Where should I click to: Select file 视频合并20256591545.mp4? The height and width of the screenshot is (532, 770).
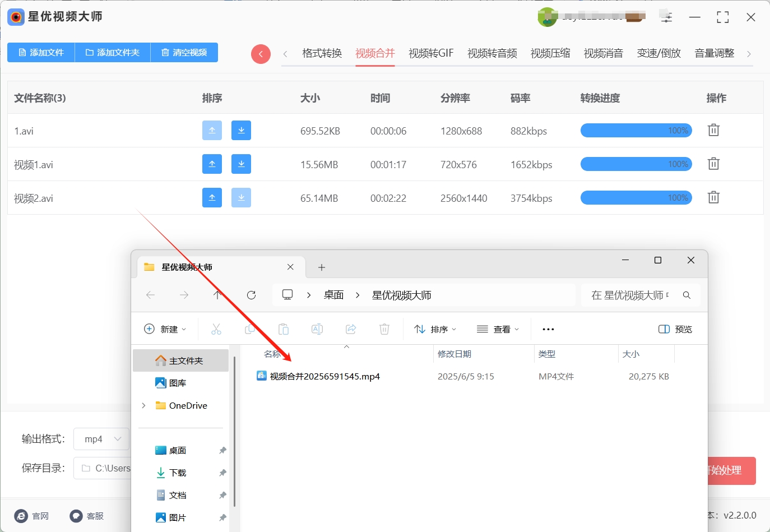pos(325,376)
